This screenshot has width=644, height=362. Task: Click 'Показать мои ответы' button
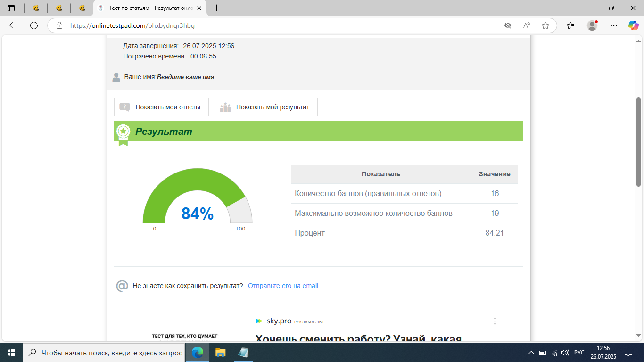(x=161, y=107)
